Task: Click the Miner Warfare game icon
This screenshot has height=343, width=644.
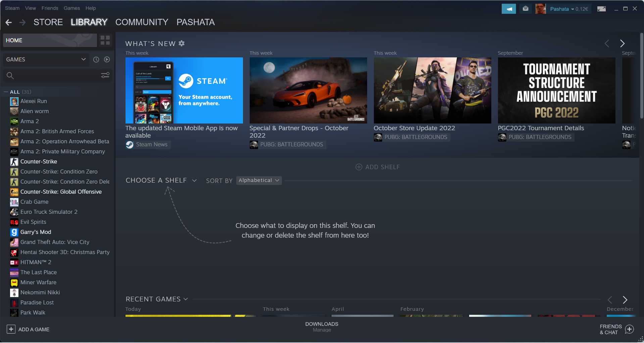Action: pyautogui.click(x=14, y=282)
